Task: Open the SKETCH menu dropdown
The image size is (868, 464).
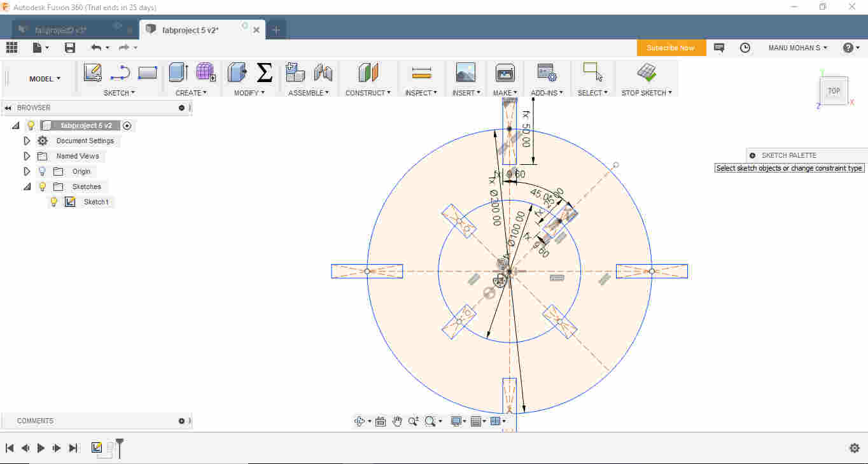Action: (x=120, y=93)
